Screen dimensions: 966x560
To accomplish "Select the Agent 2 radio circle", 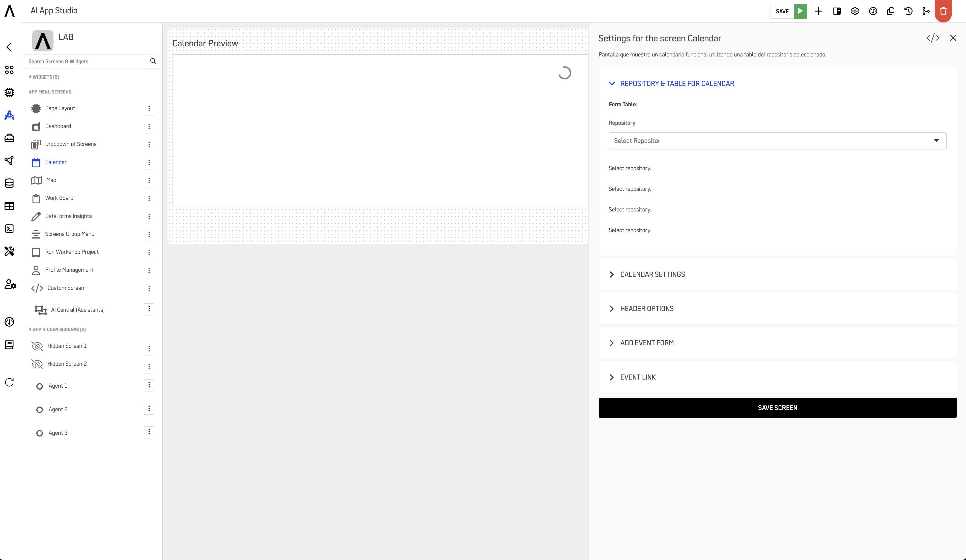I will pyautogui.click(x=40, y=410).
